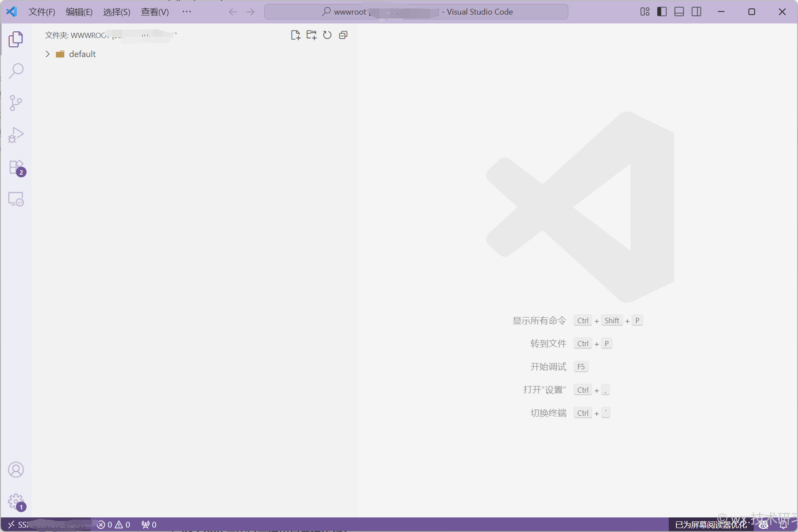The width and height of the screenshot is (798, 532).
Task: Create a new folder in explorer
Action: (x=312, y=35)
